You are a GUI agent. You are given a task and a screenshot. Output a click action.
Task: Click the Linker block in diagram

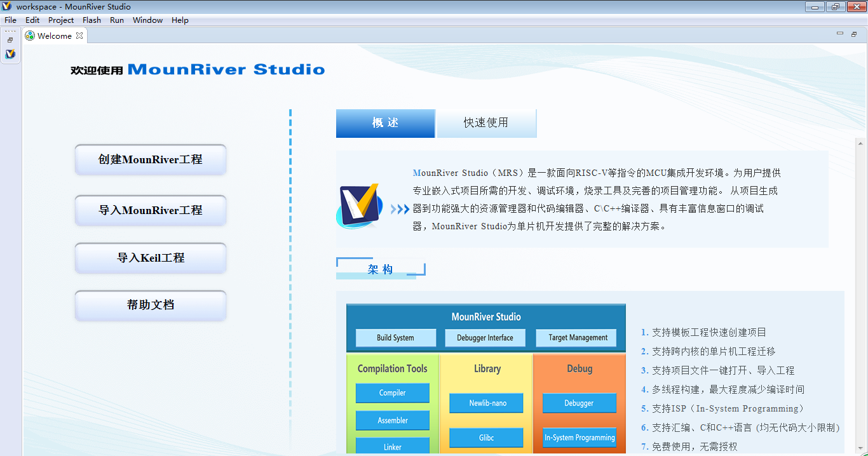click(x=392, y=446)
